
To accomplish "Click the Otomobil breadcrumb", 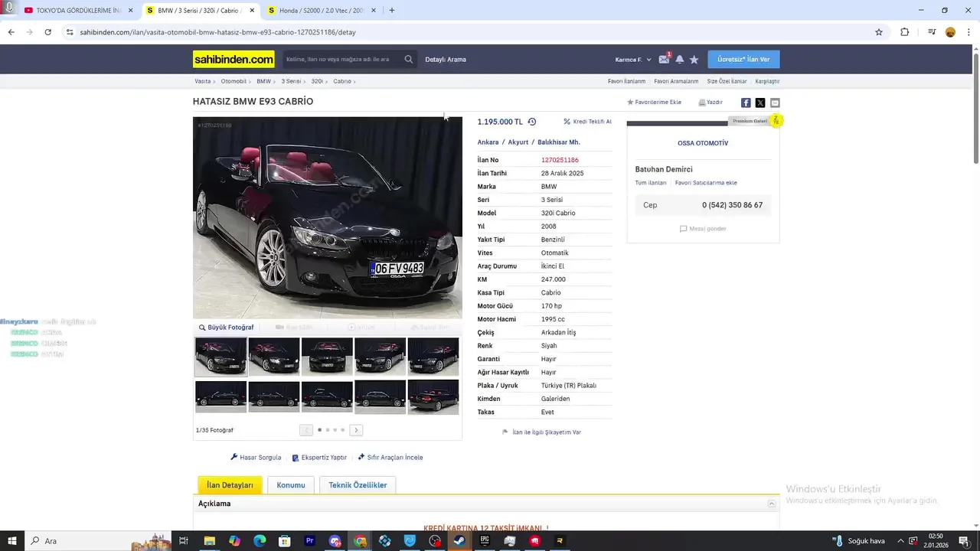I will click(234, 81).
